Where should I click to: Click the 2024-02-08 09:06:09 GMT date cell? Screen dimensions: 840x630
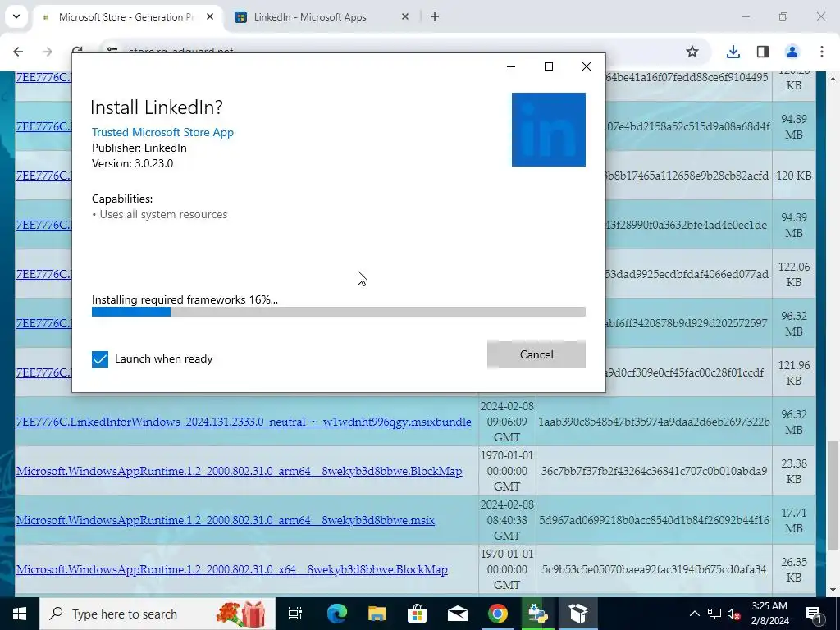coord(507,422)
